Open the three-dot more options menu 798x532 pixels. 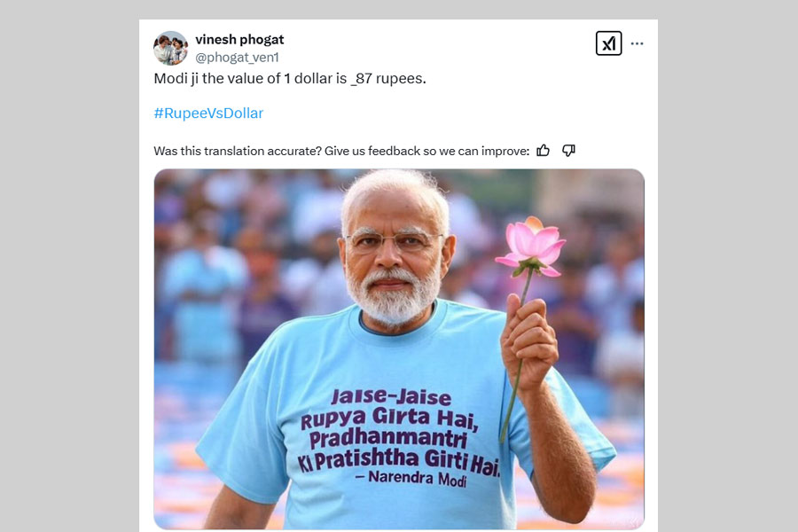coord(637,43)
